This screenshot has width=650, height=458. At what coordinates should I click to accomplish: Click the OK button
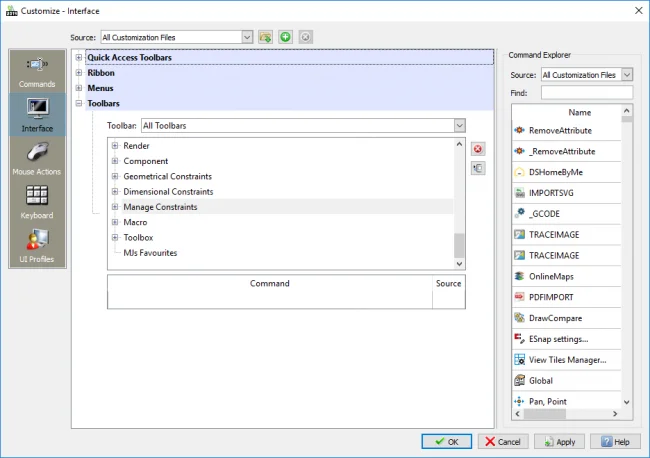(447, 441)
